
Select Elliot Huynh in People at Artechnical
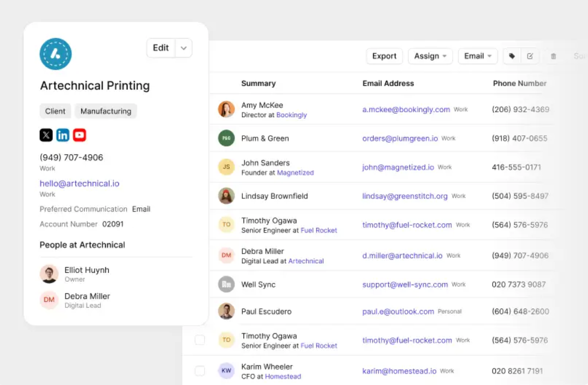(x=87, y=270)
